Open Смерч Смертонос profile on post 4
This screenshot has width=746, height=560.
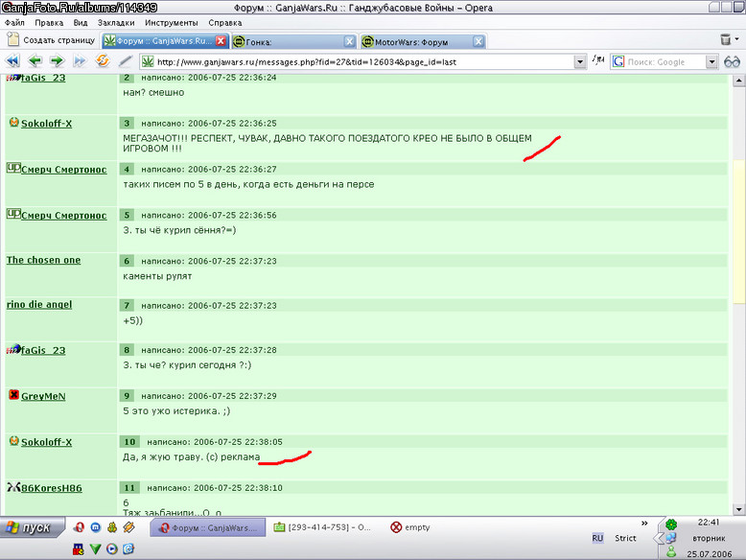point(63,170)
